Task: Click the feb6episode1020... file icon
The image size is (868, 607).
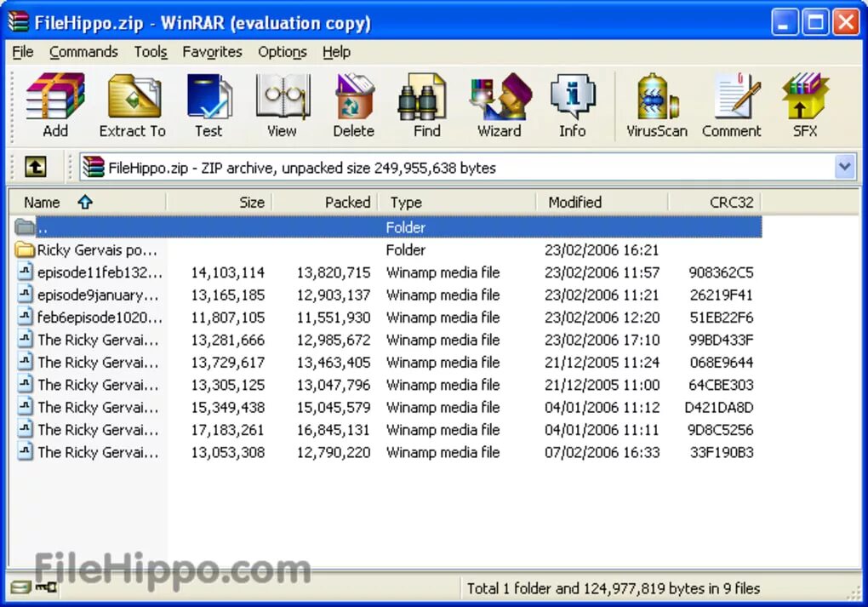Action: coord(25,317)
